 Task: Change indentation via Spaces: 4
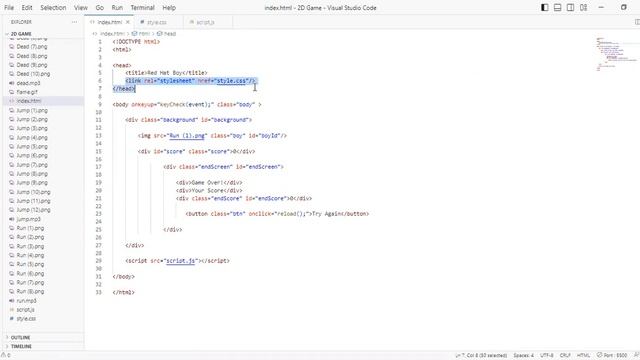(523, 355)
